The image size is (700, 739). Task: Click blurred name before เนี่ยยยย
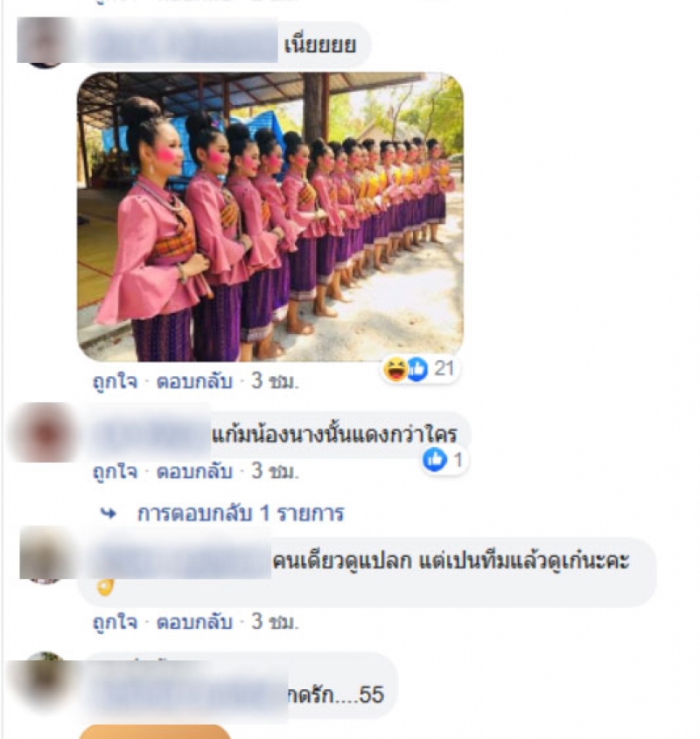point(183,44)
